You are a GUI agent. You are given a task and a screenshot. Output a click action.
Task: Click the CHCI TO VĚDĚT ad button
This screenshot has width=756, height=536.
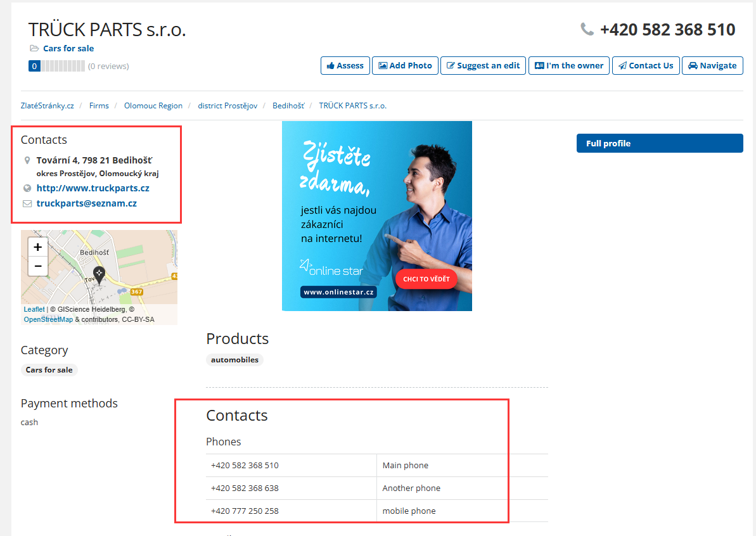426,279
